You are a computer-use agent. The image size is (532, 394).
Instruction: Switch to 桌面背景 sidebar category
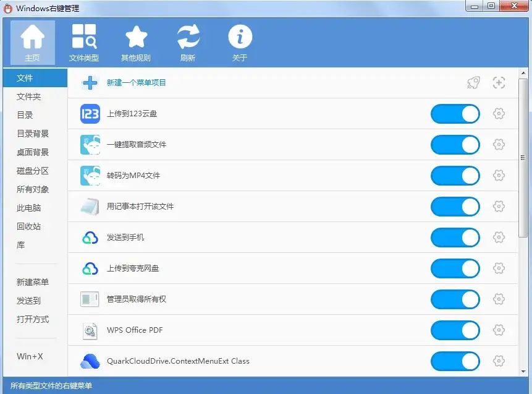(x=33, y=152)
